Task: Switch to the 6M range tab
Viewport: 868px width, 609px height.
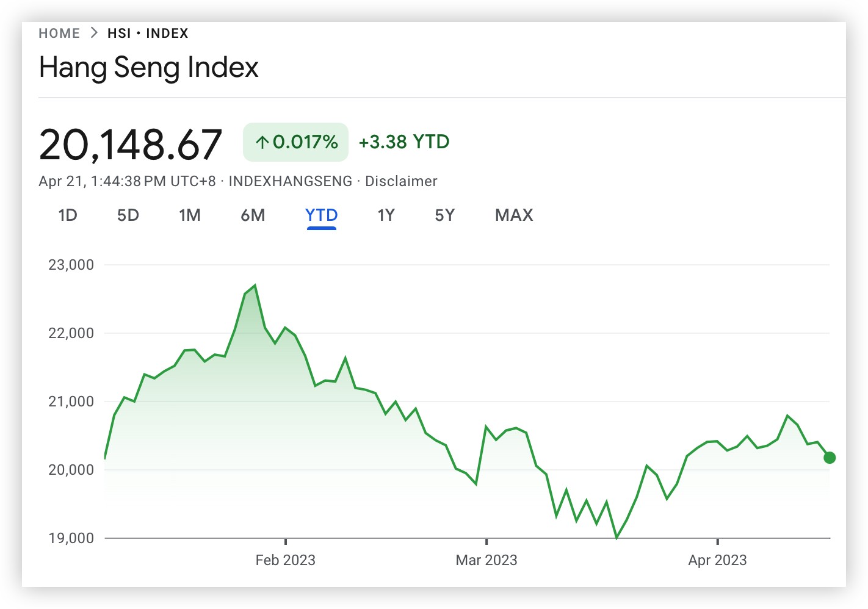Action: (x=253, y=215)
